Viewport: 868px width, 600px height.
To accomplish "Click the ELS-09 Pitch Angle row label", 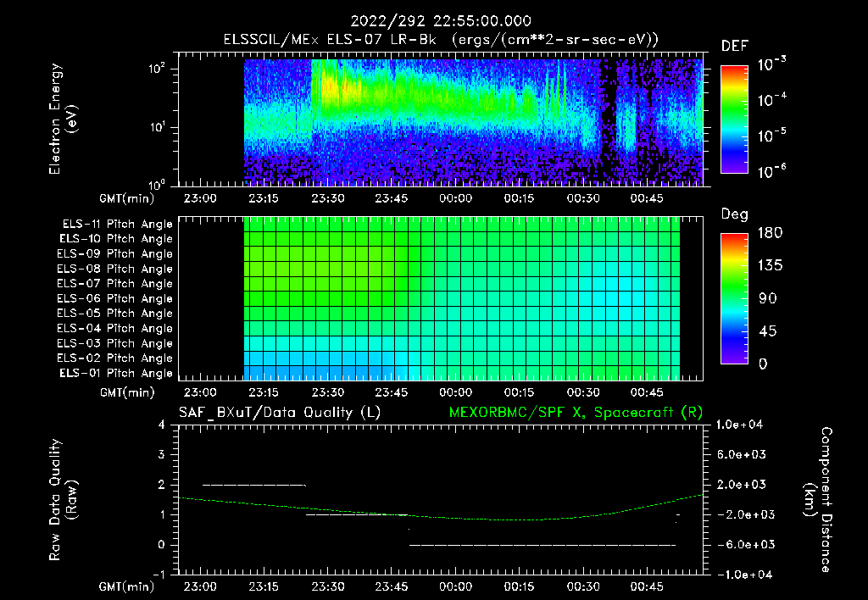I will point(114,254).
